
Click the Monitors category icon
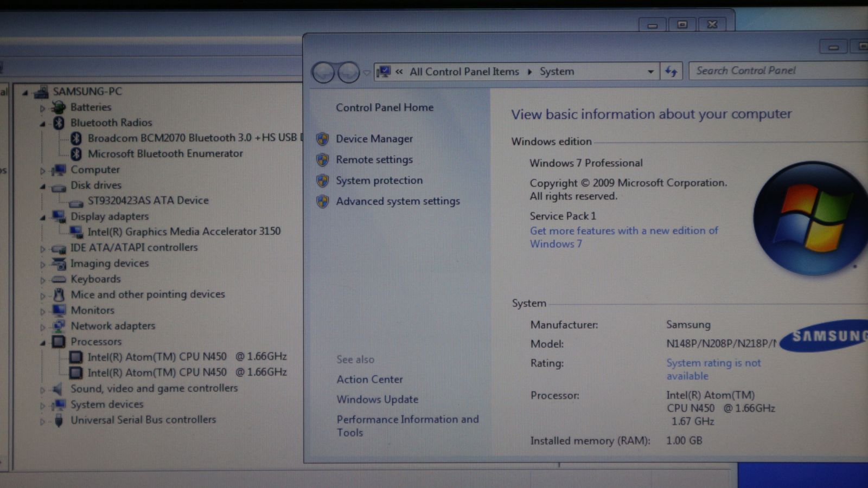(x=59, y=311)
